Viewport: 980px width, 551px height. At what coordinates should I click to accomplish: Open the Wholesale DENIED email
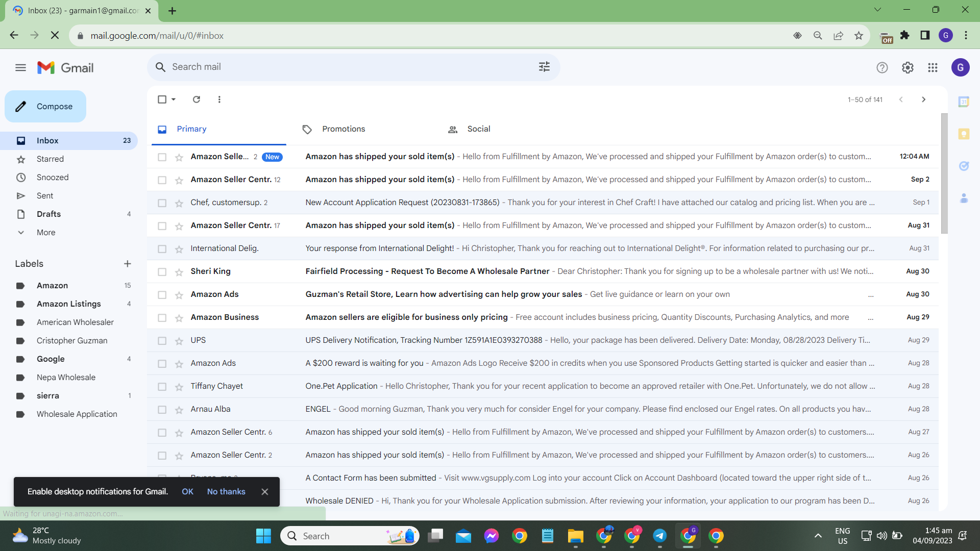coord(543,501)
